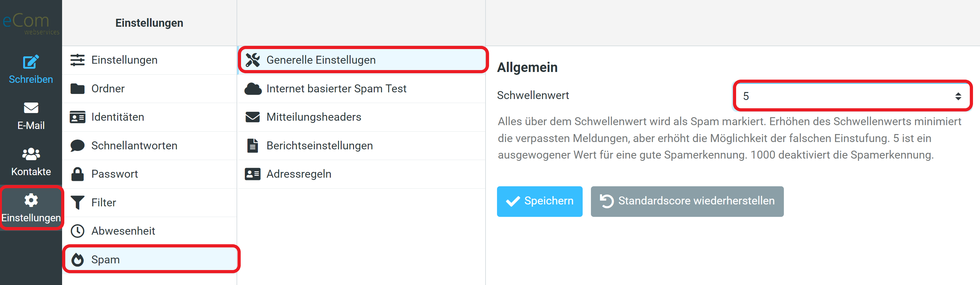Click the chat bubble icon for Schnellantworten
This screenshot has height=285, width=980.
(77, 145)
